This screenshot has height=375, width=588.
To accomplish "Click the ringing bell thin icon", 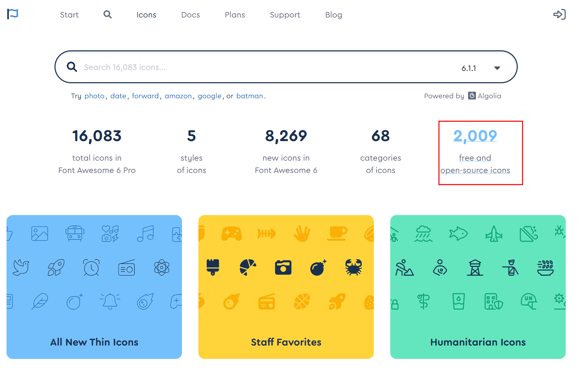I will click(110, 301).
